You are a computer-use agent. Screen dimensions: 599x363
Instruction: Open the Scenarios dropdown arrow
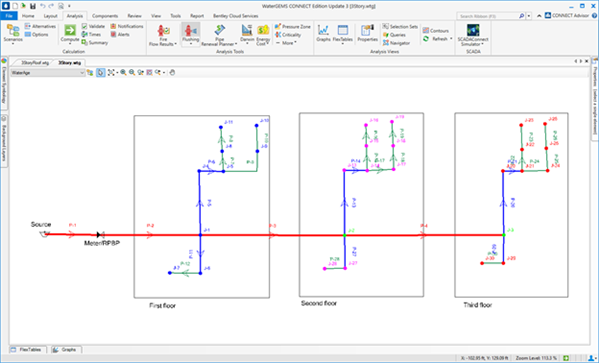[x=13, y=44]
